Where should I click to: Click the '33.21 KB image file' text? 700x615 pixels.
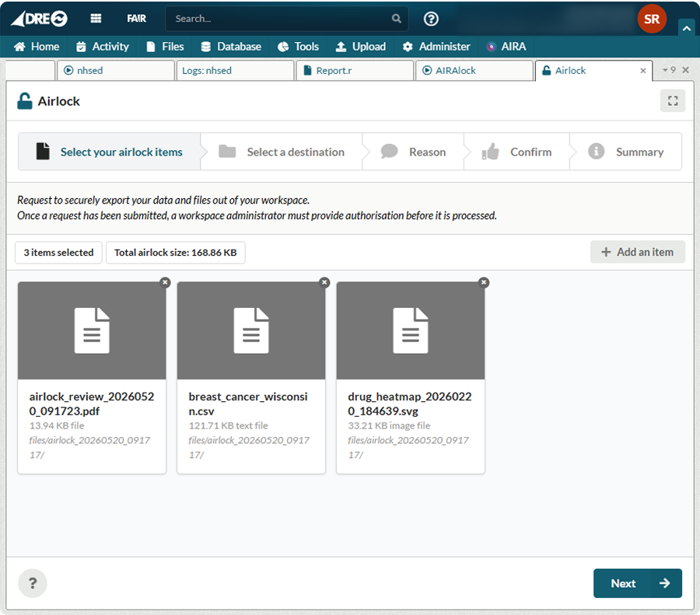click(x=389, y=426)
